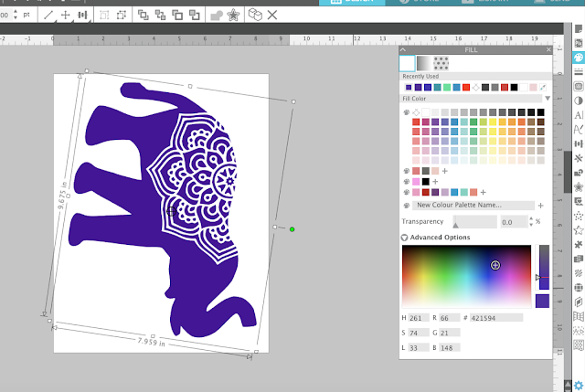Open the Text Style 'A' panel in the right sidebar
This screenshot has height=392, width=585.
(x=579, y=115)
